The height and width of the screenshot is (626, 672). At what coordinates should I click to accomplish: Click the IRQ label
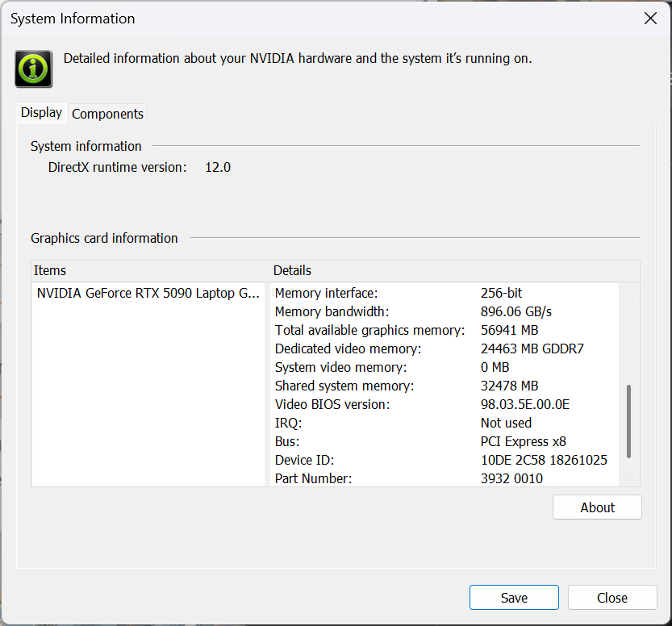289,424
